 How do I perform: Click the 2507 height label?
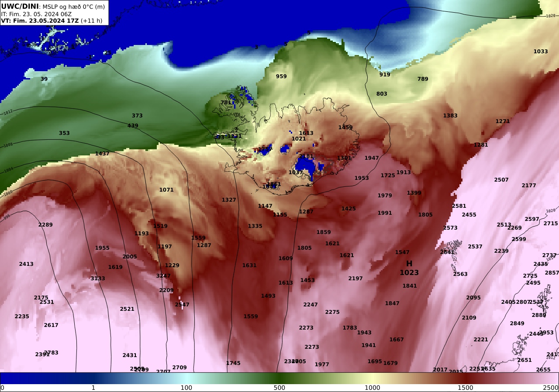click(x=501, y=180)
